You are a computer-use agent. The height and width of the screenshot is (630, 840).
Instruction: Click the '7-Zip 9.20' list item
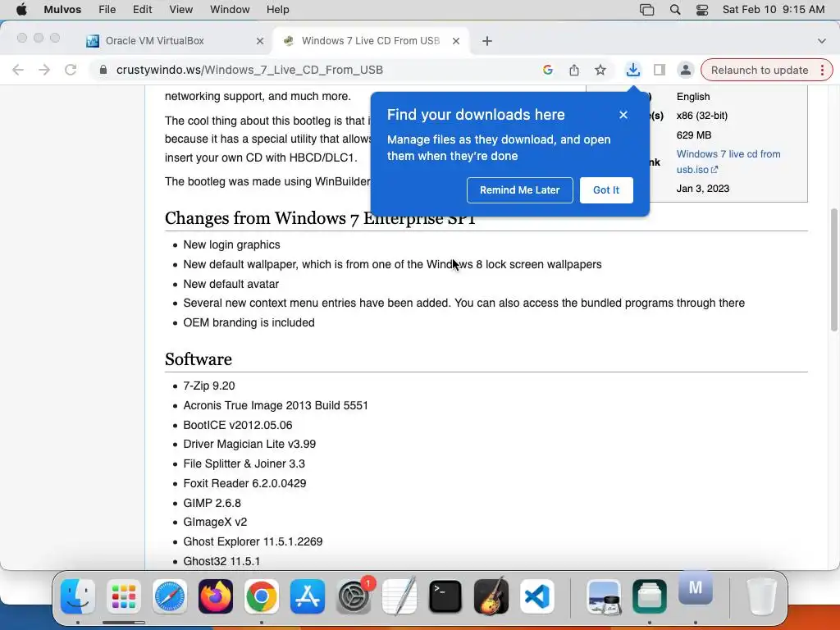click(209, 386)
